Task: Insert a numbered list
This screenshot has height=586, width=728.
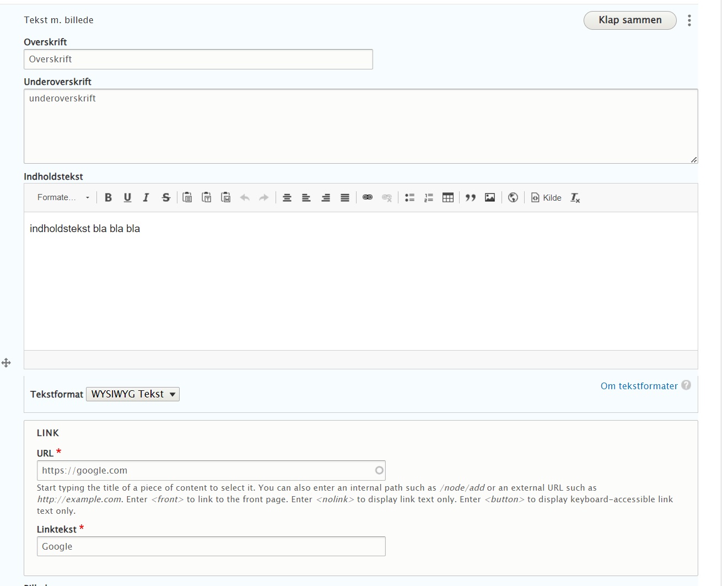Action: pyautogui.click(x=429, y=197)
